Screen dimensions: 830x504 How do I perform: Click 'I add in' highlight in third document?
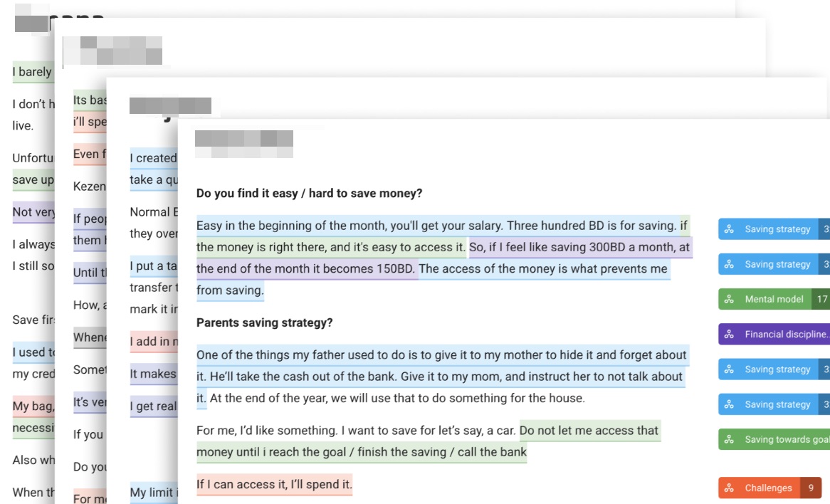(154, 342)
